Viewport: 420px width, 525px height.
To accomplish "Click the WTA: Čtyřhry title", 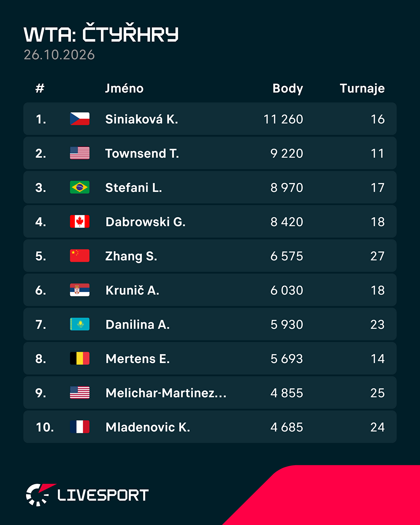I will point(101,34).
